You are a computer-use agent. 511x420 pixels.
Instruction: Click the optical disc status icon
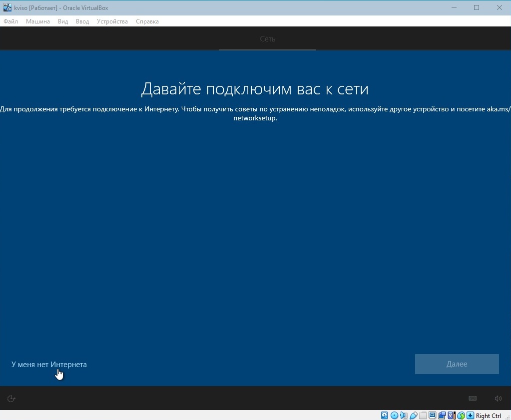click(x=394, y=416)
